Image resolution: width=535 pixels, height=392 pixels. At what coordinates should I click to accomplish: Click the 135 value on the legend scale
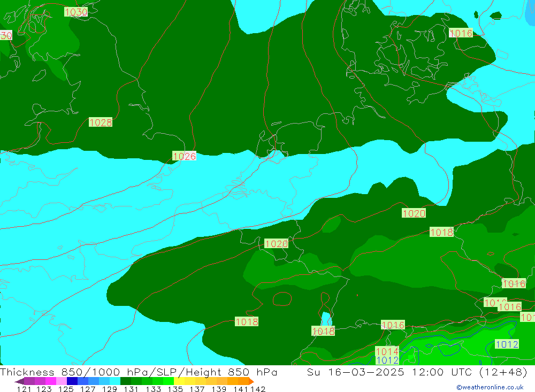(x=175, y=389)
